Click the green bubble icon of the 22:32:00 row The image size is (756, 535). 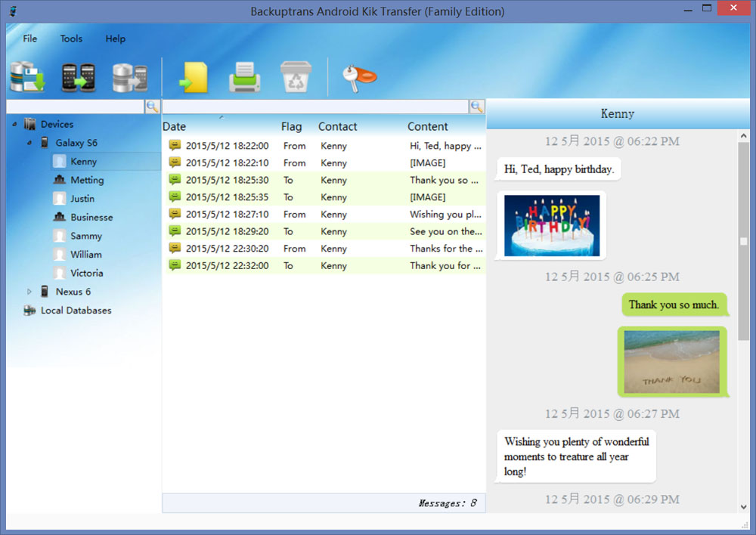click(x=175, y=265)
